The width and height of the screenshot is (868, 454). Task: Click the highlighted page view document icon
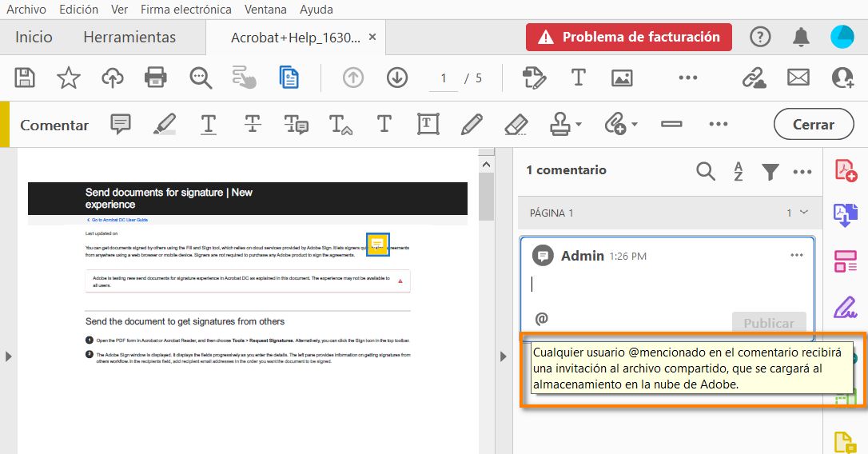tap(289, 78)
